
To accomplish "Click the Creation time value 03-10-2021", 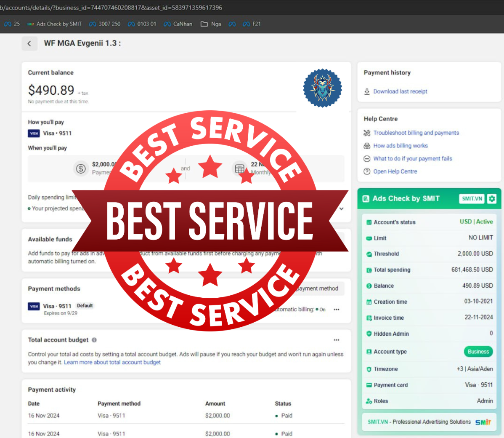I will (478, 302).
